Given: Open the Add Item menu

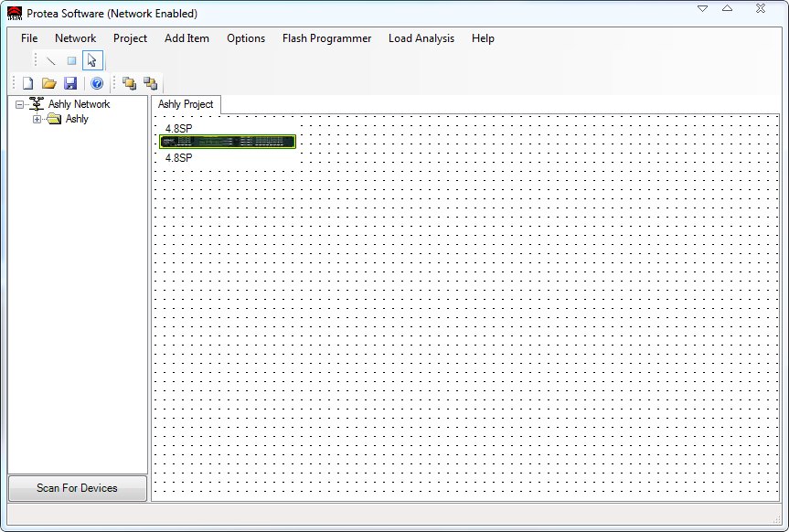Looking at the screenshot, I should (x=187, y=38).
